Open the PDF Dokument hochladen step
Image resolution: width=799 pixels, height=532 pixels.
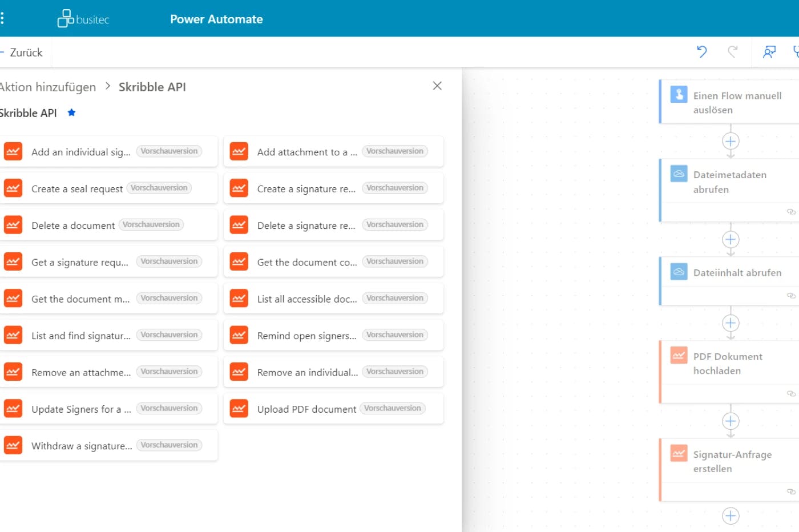(x=729, y=372)
